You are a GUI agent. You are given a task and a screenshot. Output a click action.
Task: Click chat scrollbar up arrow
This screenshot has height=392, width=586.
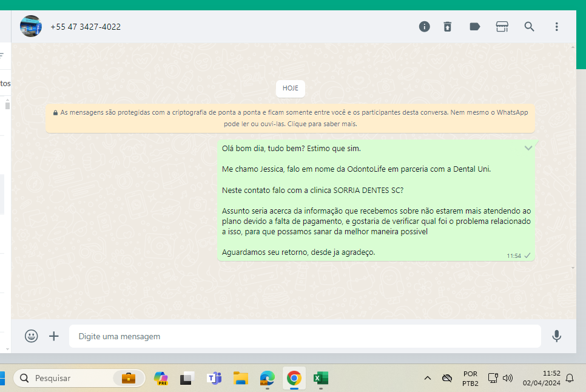[x=573, y=47]
